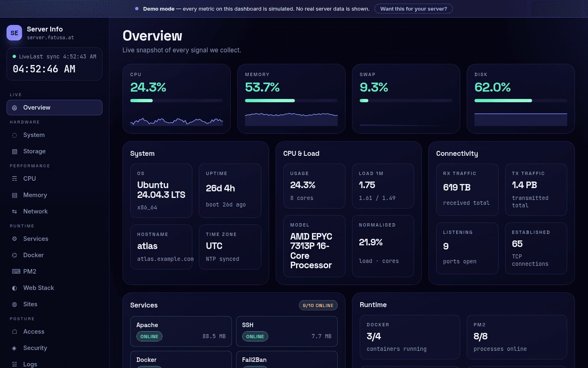Click the Normalised 21.9% card
Image resolution: width=588 pixels, height=368 pixels.
pyautogui.click(x=383, y=246)
